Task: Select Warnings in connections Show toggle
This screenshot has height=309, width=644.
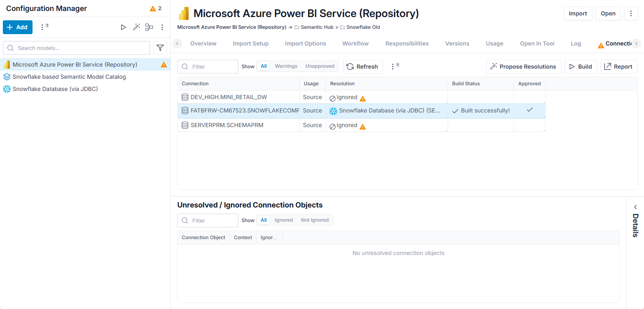Action: pyautogui.click(x=286, y=66)
